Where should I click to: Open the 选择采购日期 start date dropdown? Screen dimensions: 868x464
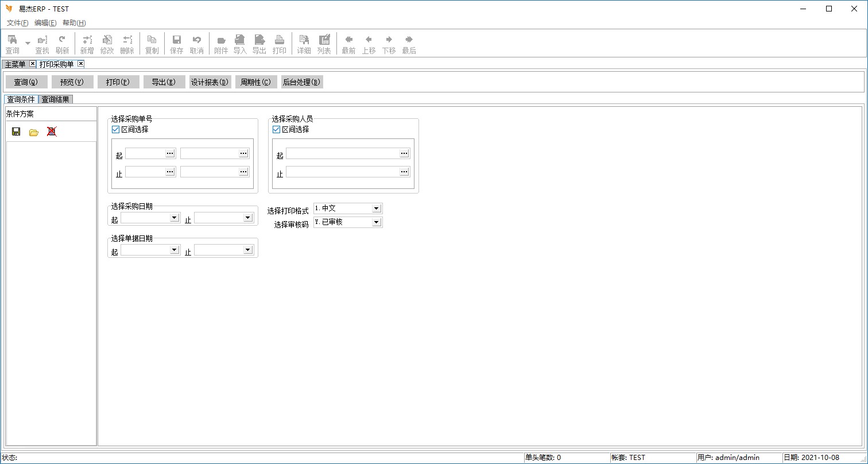click(x=175, y=218)
